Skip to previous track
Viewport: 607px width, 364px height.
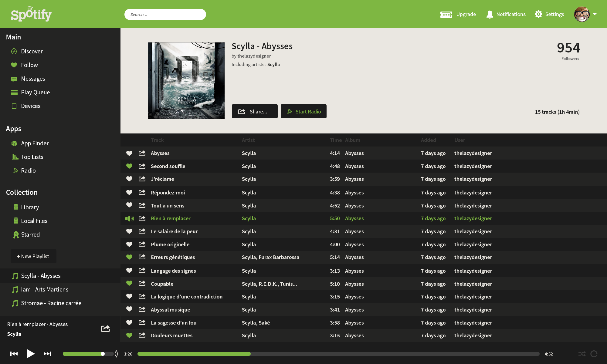tap(14, 354)
